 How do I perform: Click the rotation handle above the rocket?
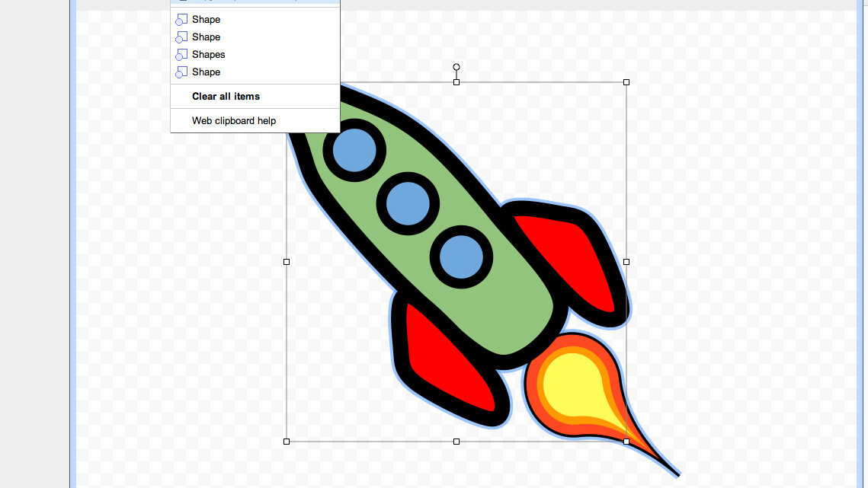(456, 68)
